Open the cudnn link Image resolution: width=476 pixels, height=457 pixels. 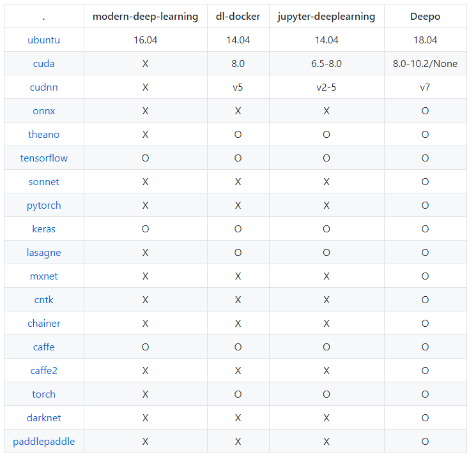click(43, 87)
